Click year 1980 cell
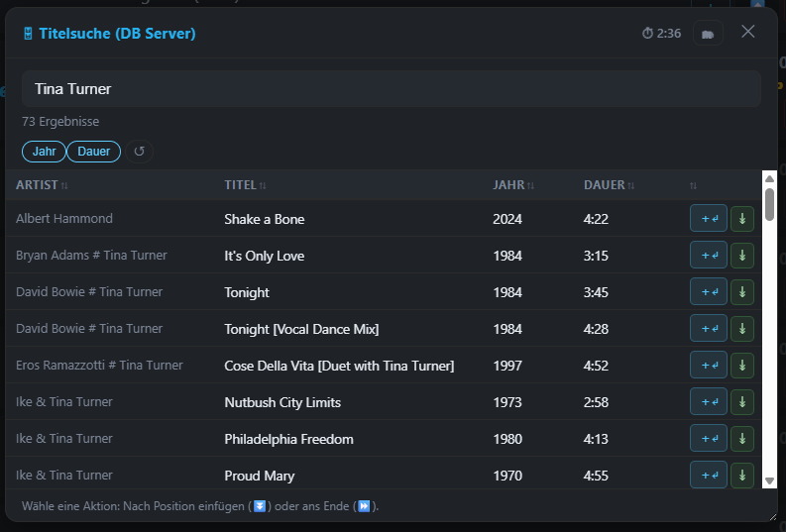 (x=507, y=439)
